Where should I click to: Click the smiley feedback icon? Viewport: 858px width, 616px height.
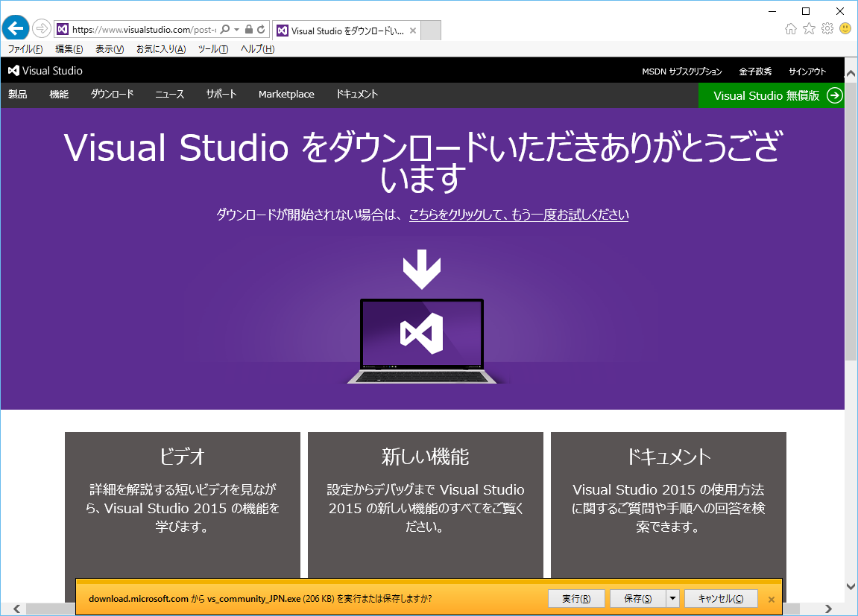click(x=846, y=28)
